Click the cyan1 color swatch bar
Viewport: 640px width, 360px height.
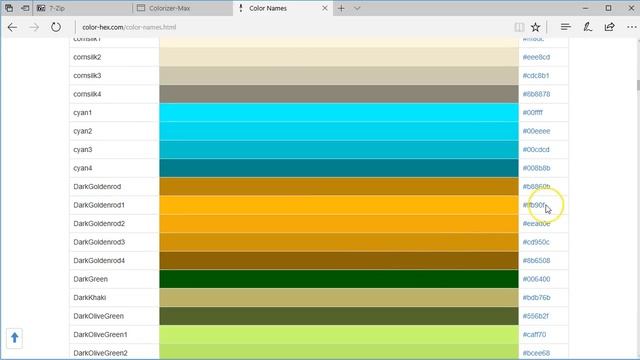tap(339, 113)
